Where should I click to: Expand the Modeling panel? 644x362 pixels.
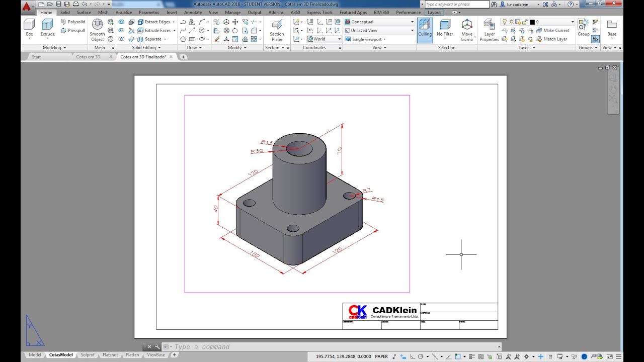(54, 48)
